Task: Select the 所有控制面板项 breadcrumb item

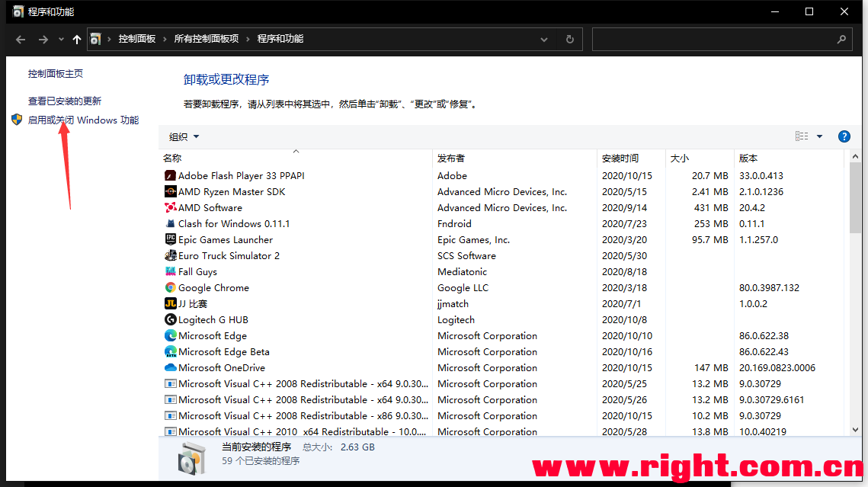Action: (207, 39)
